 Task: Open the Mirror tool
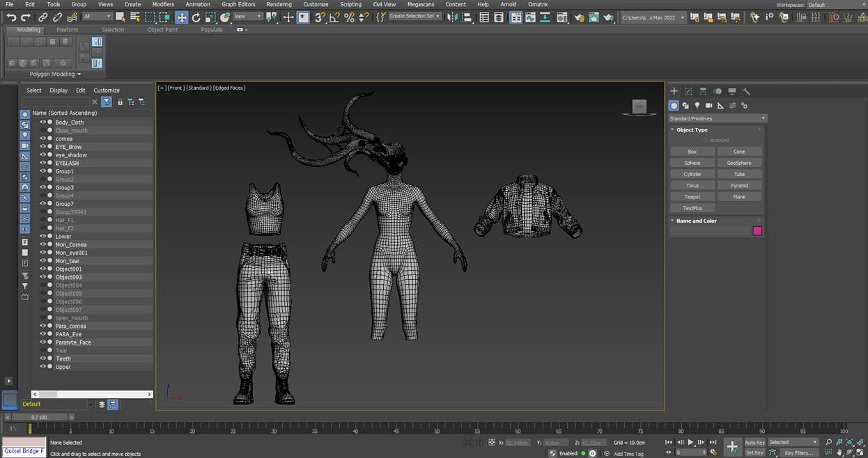pyautogui.click(x=451, y=17)
